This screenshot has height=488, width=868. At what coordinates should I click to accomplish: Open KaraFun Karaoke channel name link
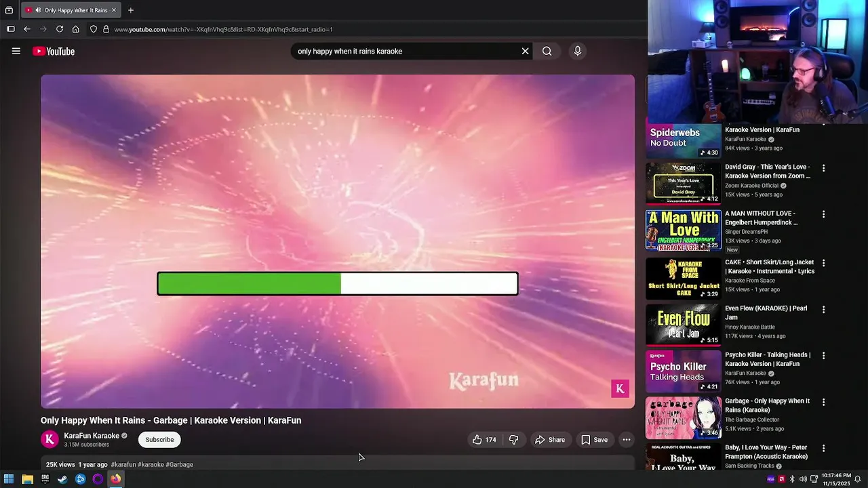point(92,436)
